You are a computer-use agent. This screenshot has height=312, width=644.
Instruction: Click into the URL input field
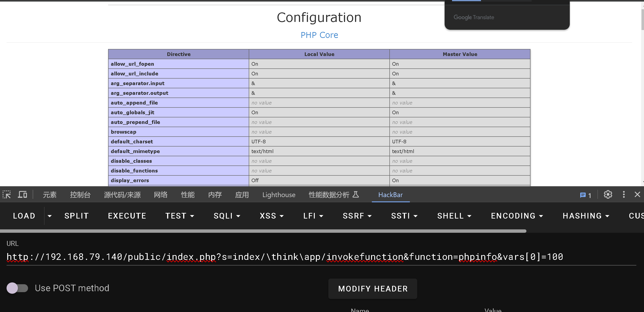coord(320,257)
